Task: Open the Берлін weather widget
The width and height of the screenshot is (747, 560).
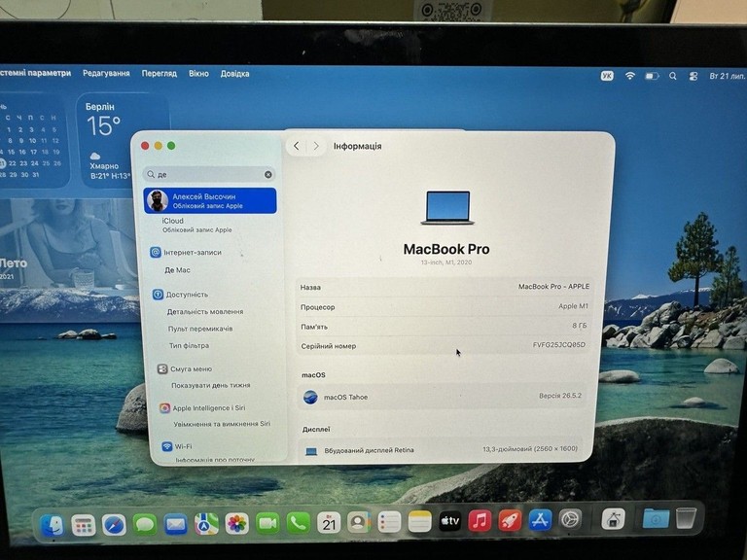Action: tap(123, 140)
